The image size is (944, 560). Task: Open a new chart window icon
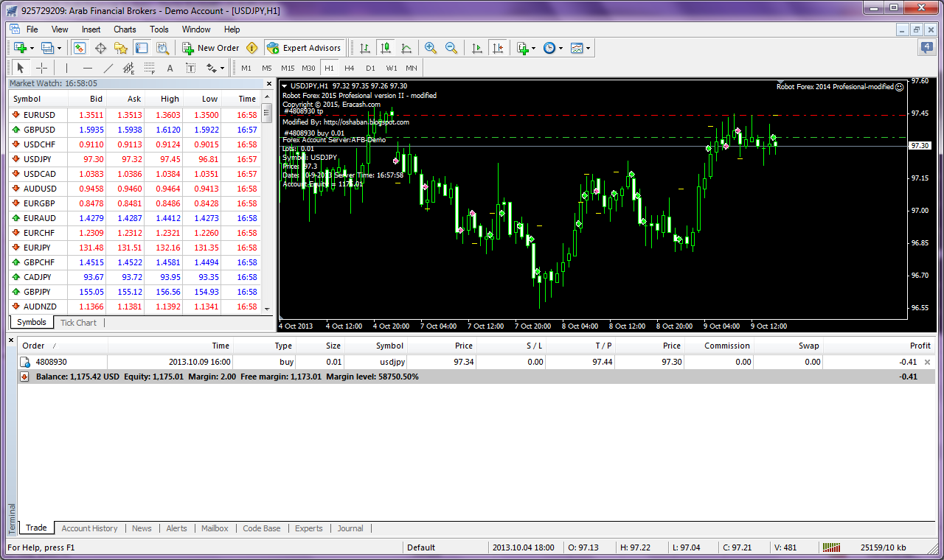pos(20,48)
